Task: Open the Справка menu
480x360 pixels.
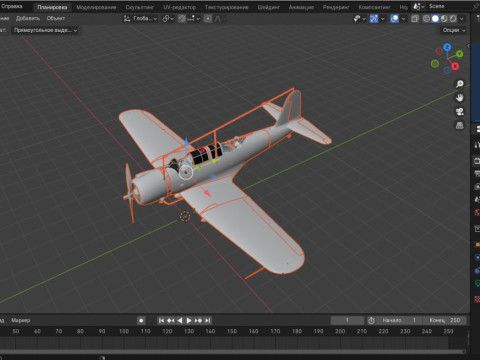Action: point(12,6)
